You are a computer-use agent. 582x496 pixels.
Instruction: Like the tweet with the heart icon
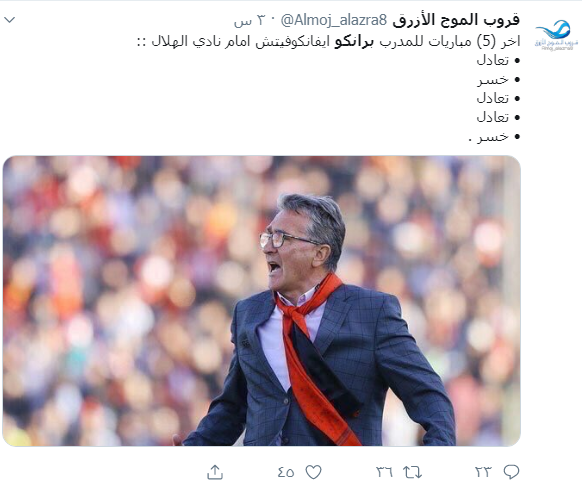click(313, 472)
